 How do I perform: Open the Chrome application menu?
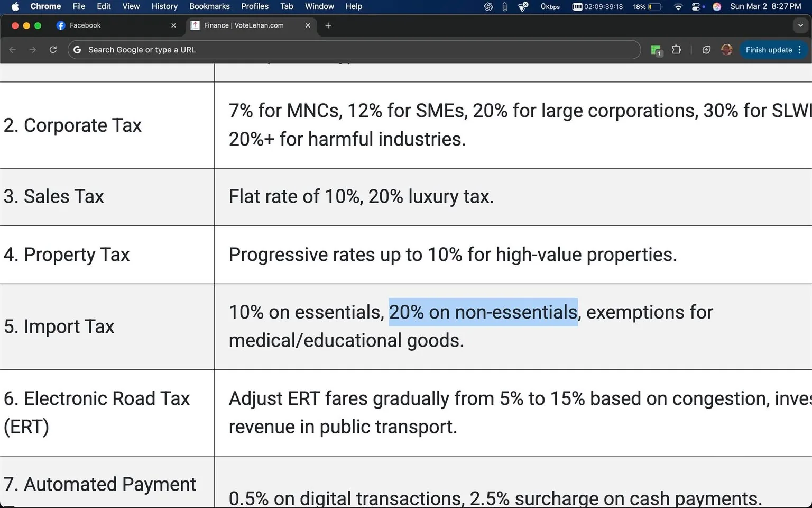coord(45,6)
